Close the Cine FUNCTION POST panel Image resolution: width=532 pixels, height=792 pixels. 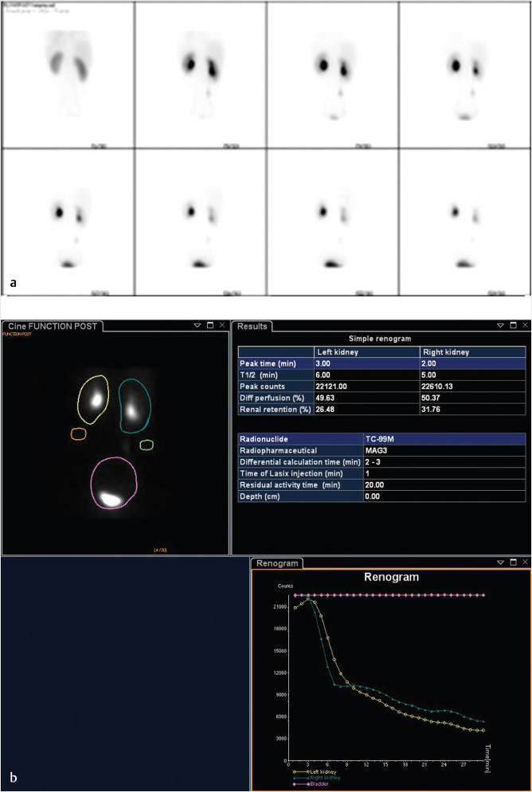(x=223, y=326)
